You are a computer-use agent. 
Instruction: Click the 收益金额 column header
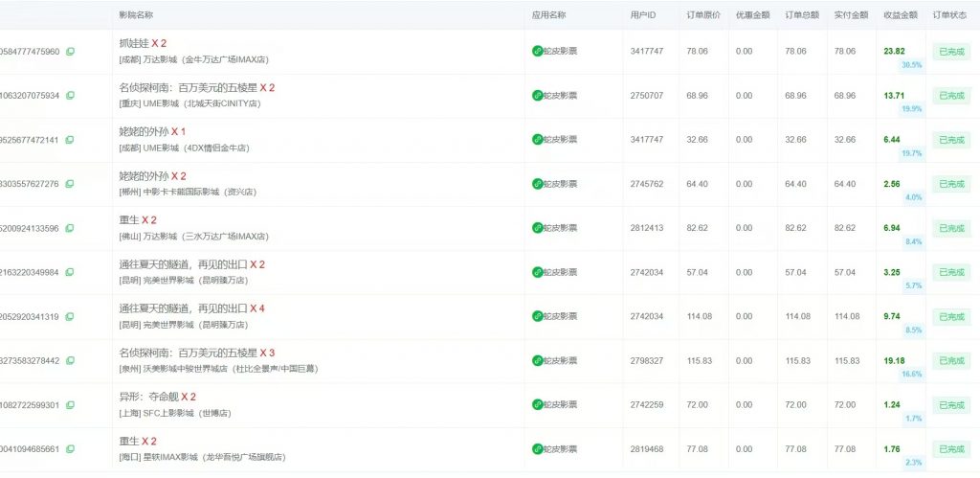[x=901, y=15]
